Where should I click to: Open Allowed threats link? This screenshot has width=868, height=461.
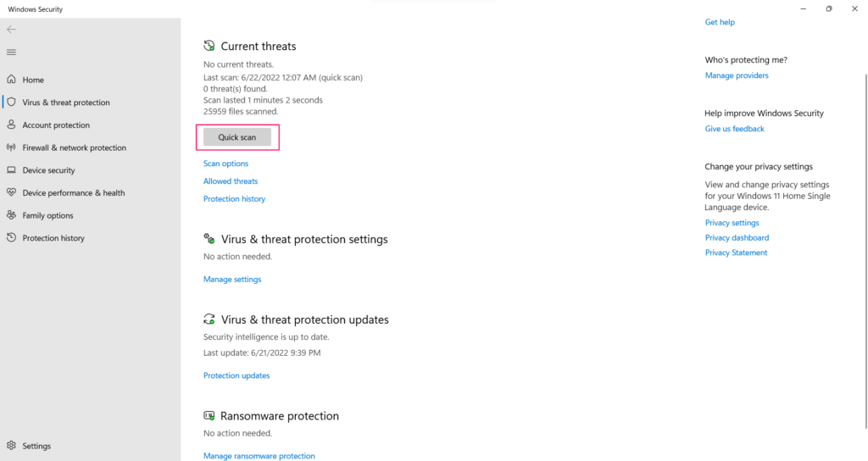231,181
